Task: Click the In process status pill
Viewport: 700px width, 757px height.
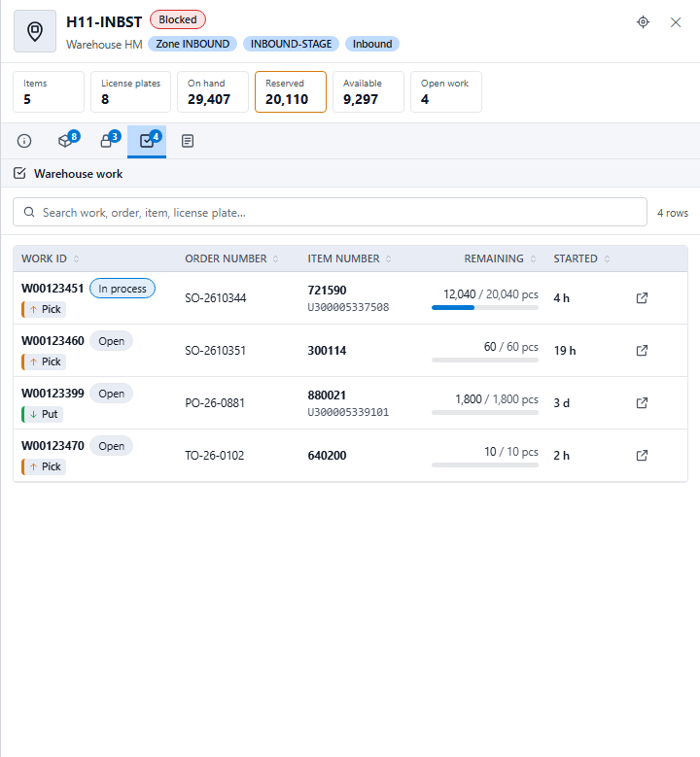Action: click(x=122, y=289)
